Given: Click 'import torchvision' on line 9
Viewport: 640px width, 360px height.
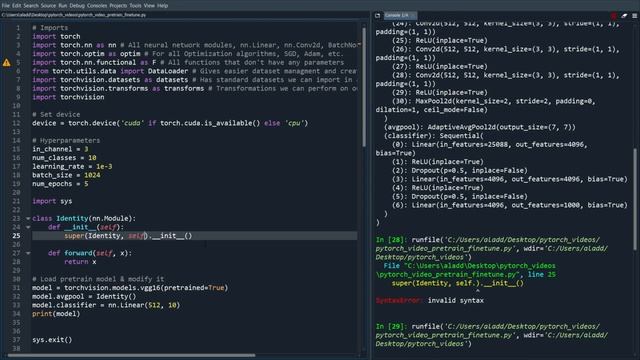Looking at the screenshot, I should [68, 97].
